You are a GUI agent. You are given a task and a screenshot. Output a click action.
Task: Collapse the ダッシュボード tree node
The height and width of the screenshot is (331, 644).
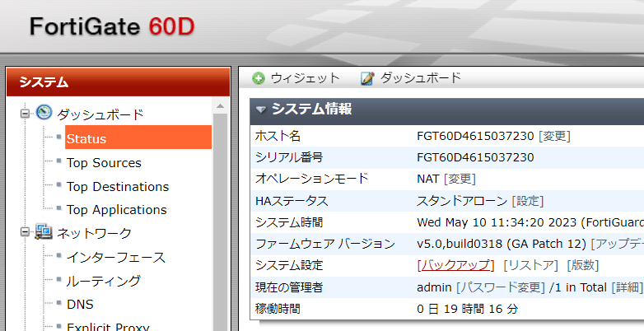tap(25, 114)
